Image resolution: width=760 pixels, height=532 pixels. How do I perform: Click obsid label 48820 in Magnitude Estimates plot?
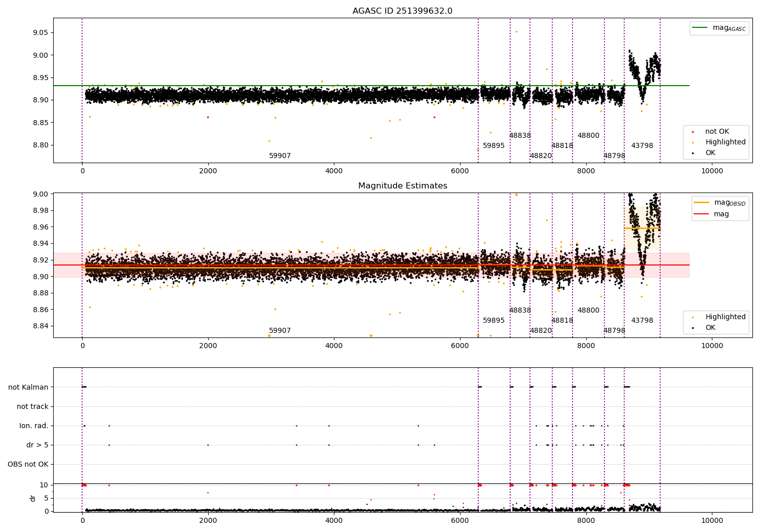(x=541, y=331)
